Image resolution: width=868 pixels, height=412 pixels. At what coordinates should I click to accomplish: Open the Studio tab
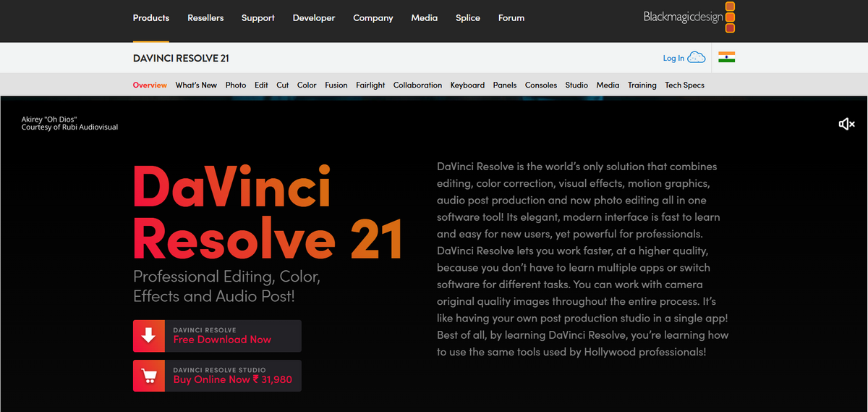(576, 85)
